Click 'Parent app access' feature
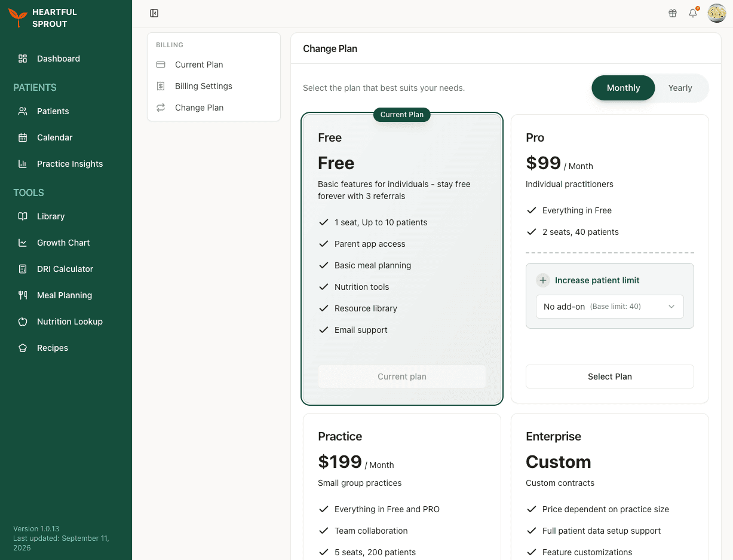Screen dimensions: 733x560 370,244
